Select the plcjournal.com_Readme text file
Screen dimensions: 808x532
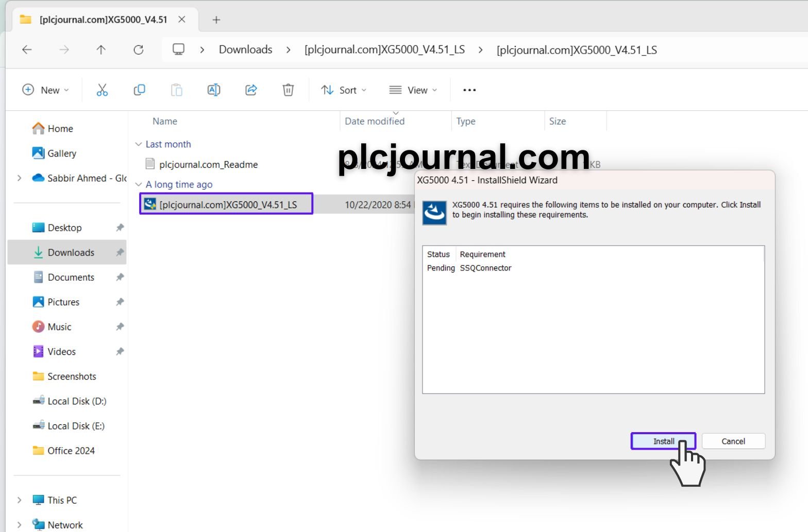tap(209, 164)
